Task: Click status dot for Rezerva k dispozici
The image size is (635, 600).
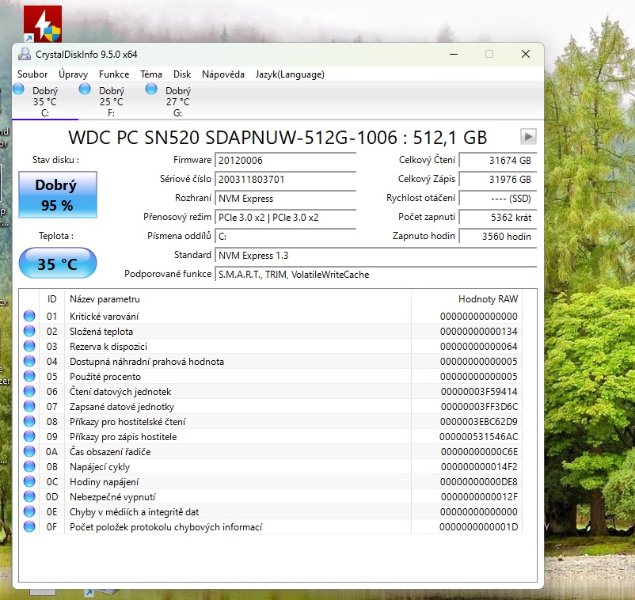Action: tap(29, 346)
